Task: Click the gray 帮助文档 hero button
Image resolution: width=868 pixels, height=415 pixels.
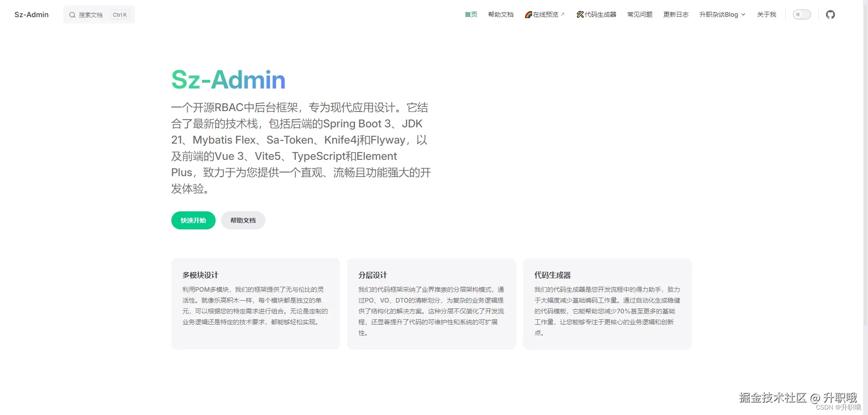Action: click(243, 220)
